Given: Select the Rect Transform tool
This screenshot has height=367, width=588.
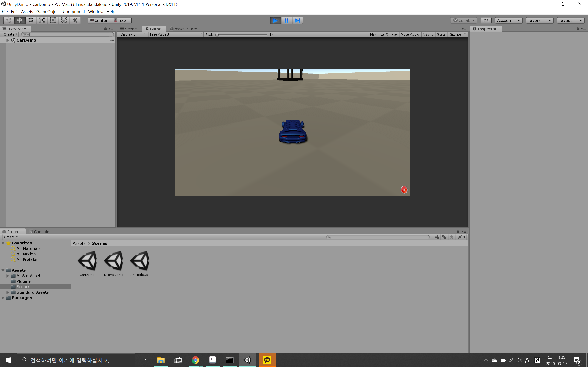Looking at the screenshot, I should (x=53, y=20).
